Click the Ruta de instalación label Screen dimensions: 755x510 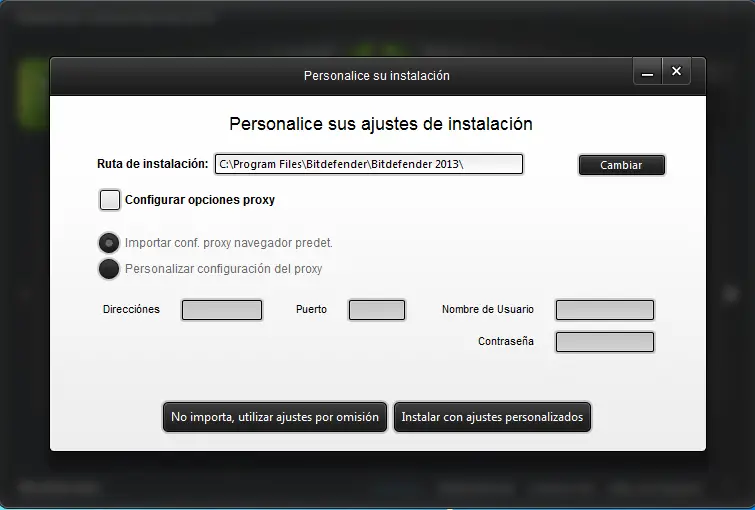153,164
